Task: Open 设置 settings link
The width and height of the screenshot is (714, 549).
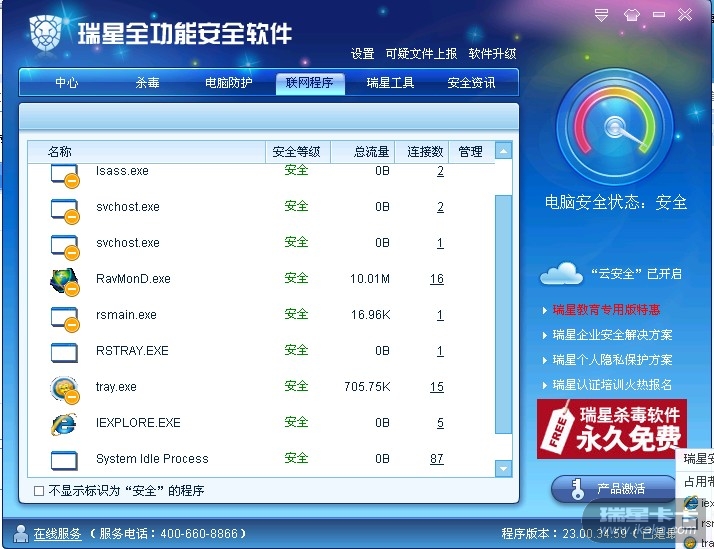Action: [362, 54]
